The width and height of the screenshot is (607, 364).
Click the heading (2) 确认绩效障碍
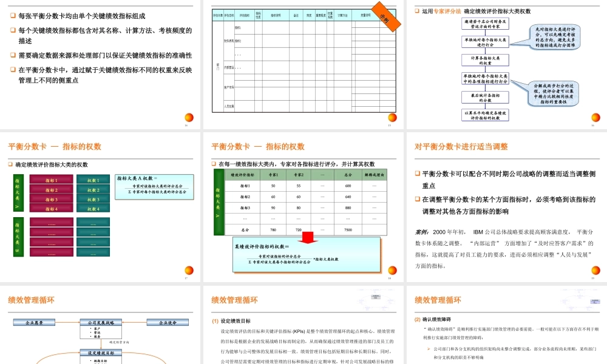(432, 320)
